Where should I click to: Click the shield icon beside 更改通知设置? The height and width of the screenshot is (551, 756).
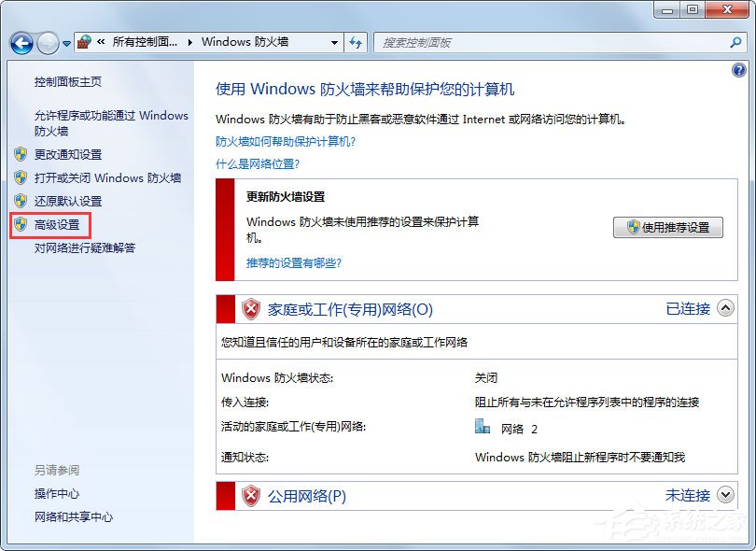(x=21, y=154)
